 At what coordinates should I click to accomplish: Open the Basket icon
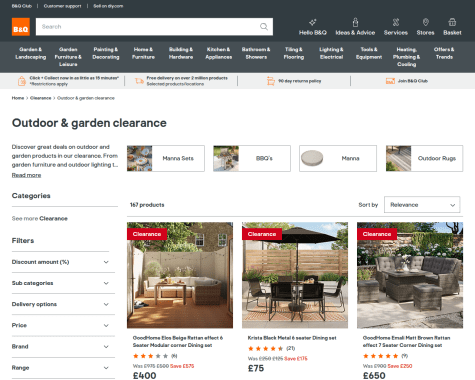tap(452, 22)
